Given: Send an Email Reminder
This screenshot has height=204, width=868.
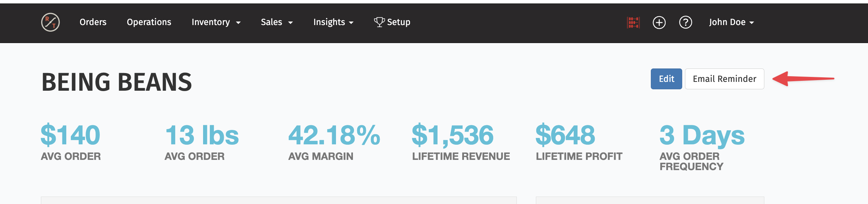Looking at the screenshot, I should (x=725, y=79).
